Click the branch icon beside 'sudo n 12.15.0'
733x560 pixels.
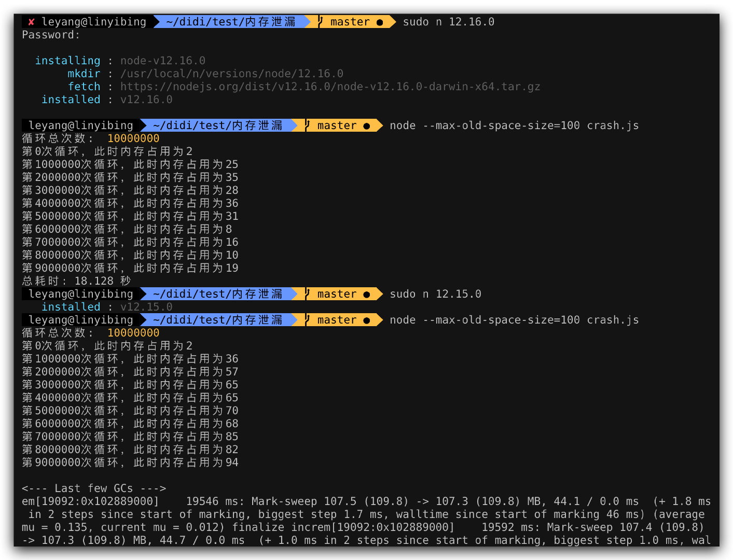pyautogui.click(x=308, y=294)
